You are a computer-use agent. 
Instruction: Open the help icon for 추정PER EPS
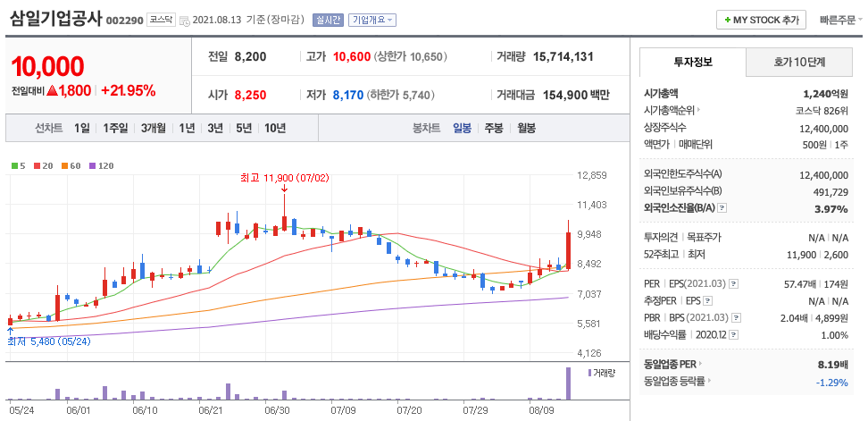click(707, 301)
